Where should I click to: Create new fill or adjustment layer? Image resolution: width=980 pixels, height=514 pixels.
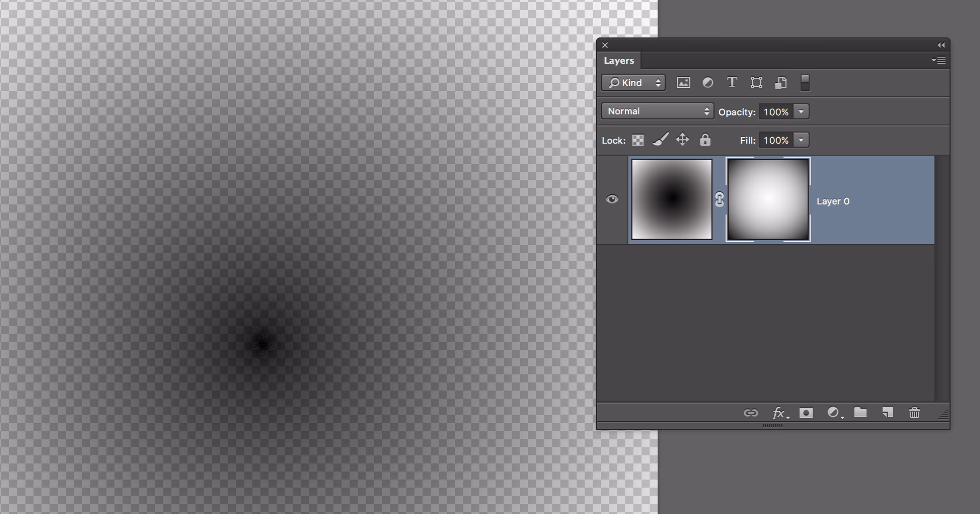(835, 413)
